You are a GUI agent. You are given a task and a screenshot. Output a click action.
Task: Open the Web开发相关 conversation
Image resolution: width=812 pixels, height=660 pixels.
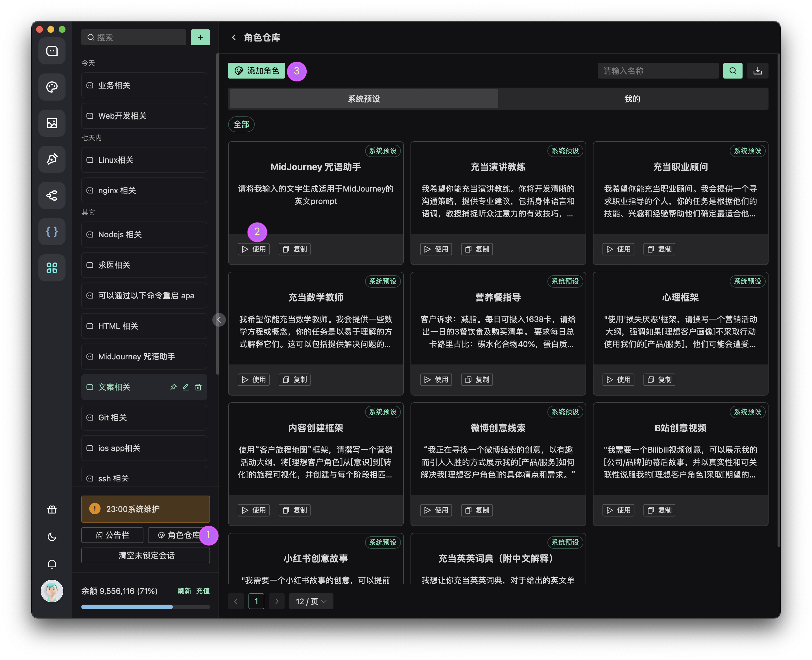click(x=144, y=116)
